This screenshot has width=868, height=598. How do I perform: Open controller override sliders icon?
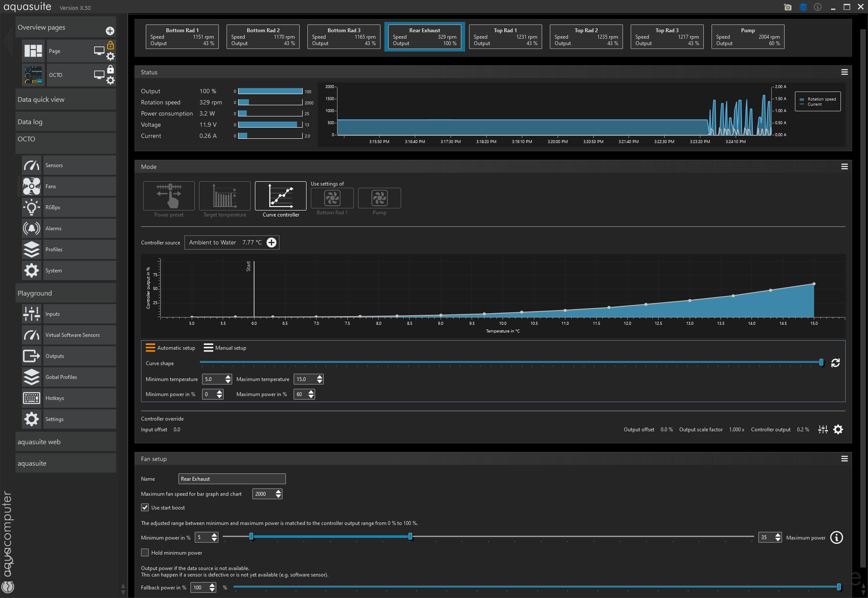(823, 430)
